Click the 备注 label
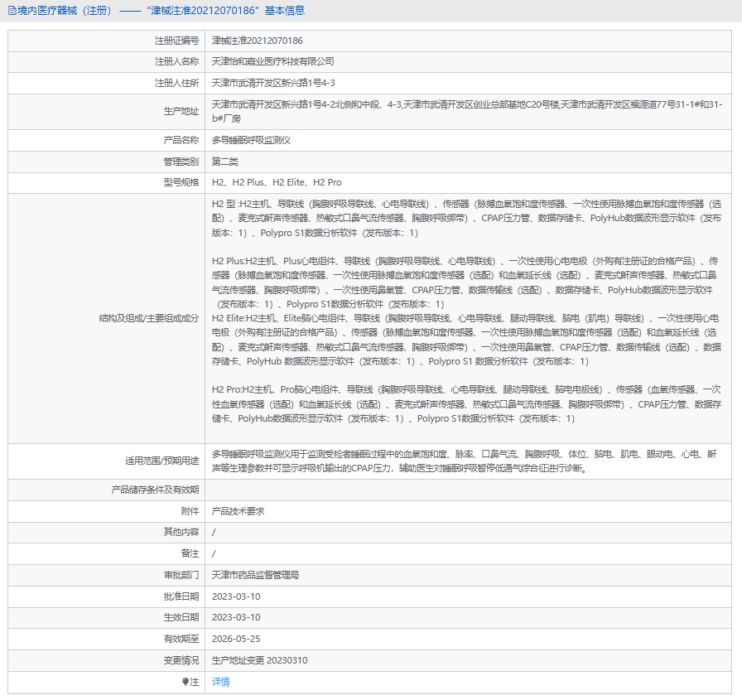This screenshot has height=700, width=742. pyautogui.click(x=190, y=553)
